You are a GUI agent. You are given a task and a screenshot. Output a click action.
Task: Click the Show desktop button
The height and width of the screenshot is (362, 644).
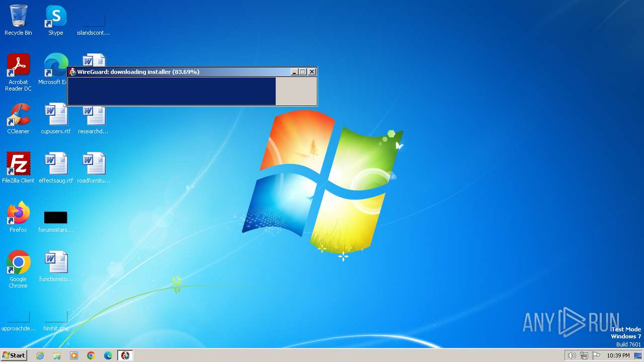click(638, 355)
